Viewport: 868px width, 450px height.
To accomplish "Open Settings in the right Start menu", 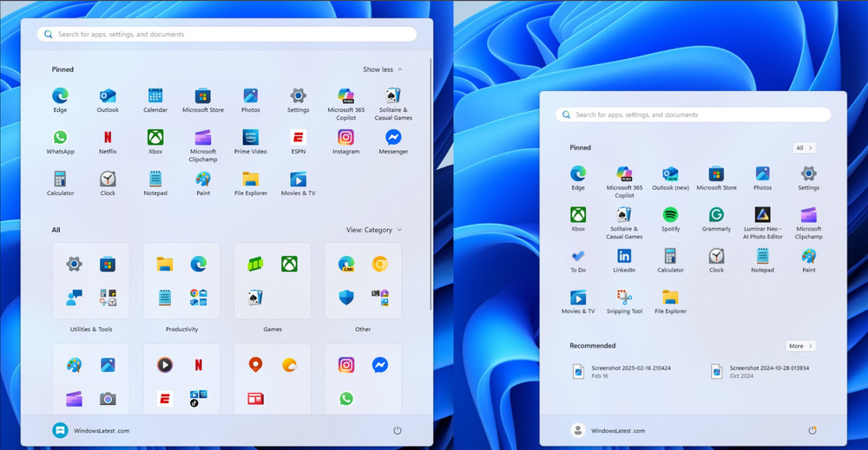I will pyautogui.click(x=809, y=178).
